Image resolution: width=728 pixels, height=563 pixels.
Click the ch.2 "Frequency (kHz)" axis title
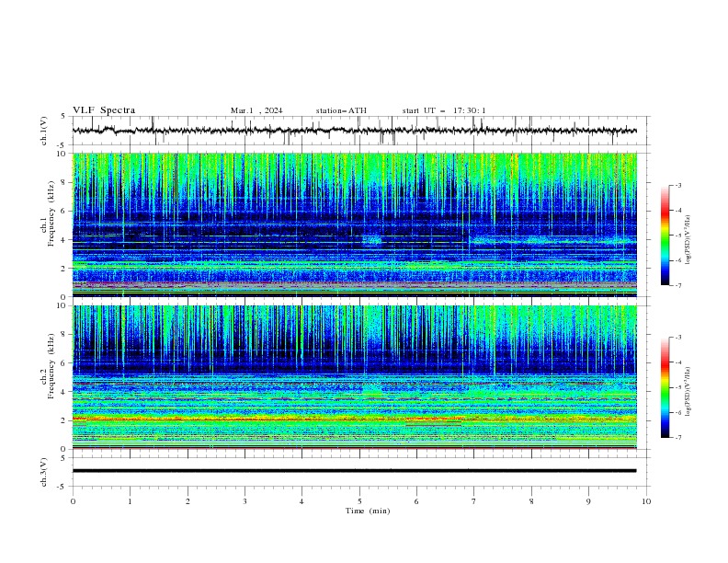click(51, 366)
